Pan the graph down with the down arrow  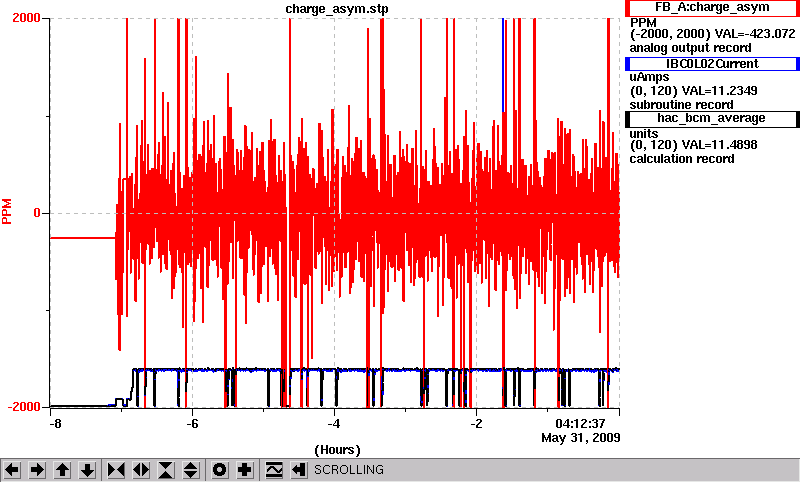87,470
